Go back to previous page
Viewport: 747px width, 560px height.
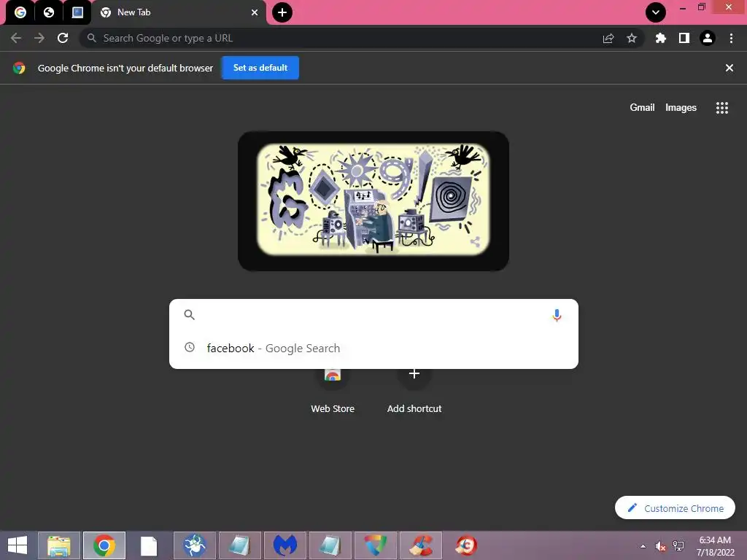click(x=16, y=38)
